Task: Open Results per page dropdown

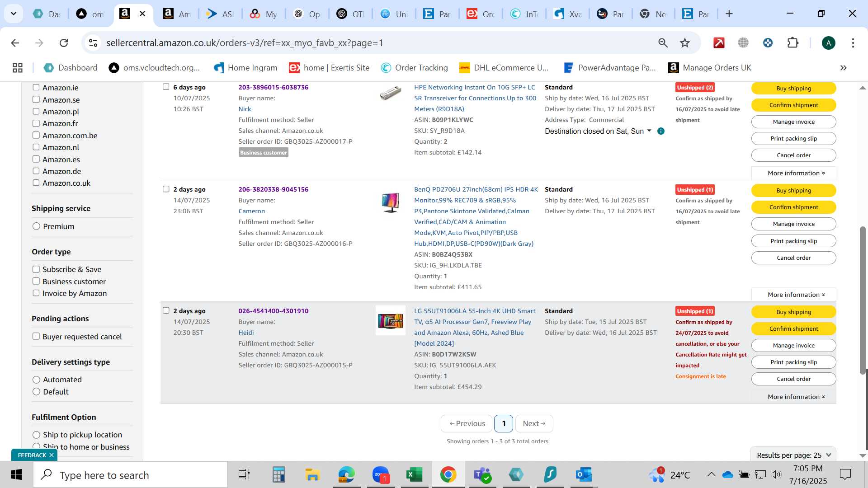Action: point(793,455)
